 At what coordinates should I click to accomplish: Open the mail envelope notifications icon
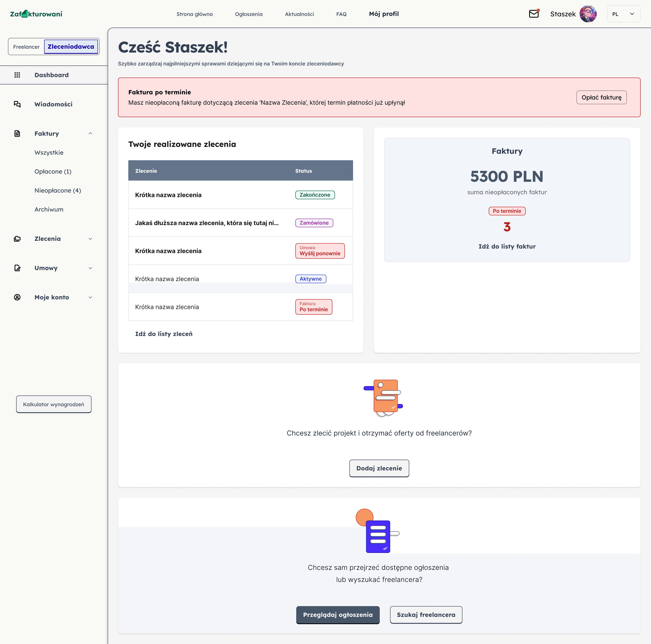534,14
